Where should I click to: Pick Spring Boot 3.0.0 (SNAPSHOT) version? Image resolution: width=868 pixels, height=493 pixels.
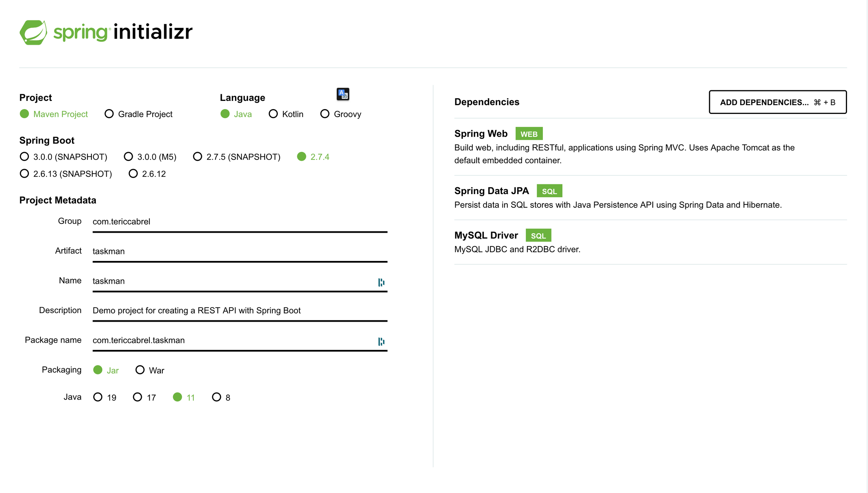point(24,157)
